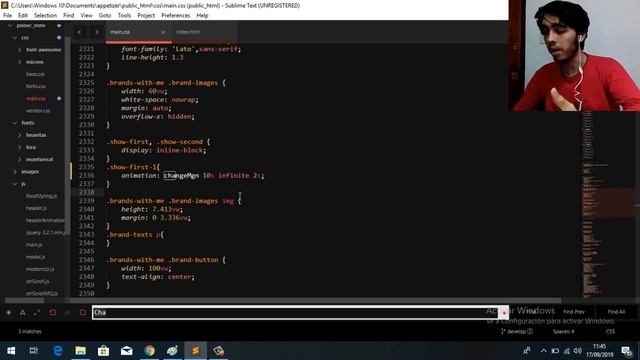Toggle highlight matches option
The height and width of the screenshot is (360, 640).
click(x=82, y=313)
